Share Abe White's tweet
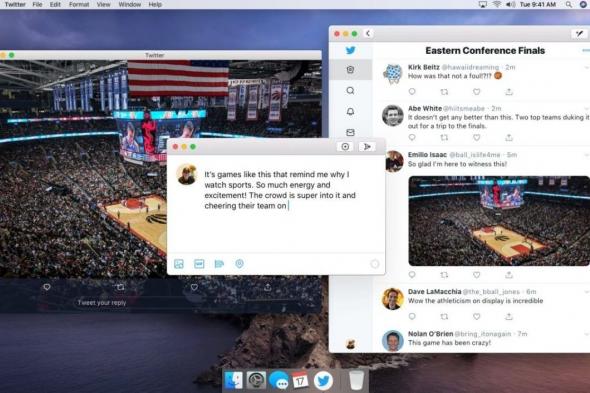590x393 pixels. tap(509, 137)
